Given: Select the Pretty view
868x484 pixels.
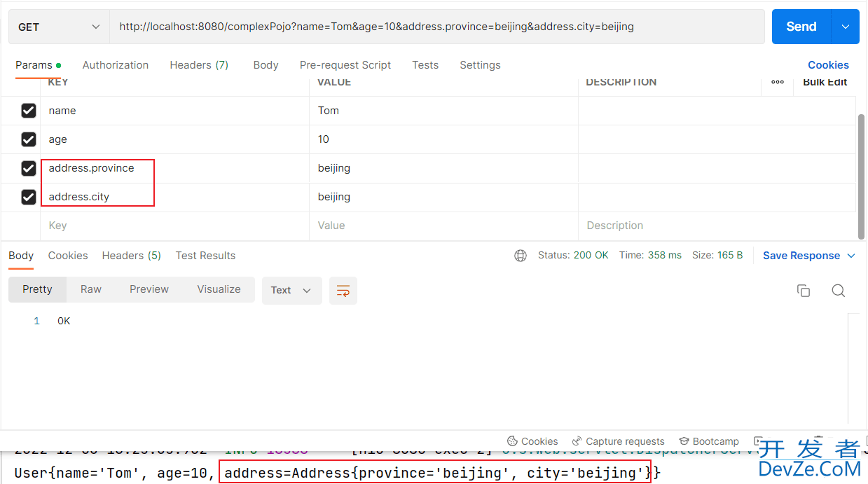Looking at the screenshot, I should point(37,289).
